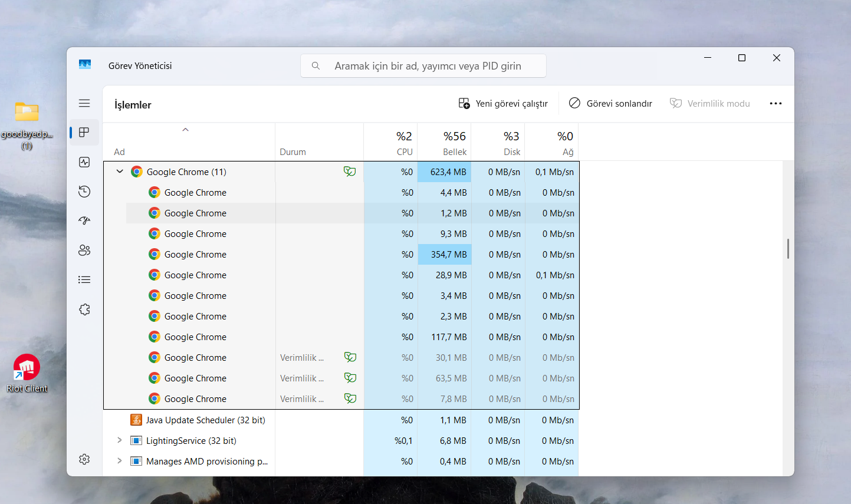The image size is (851, 504).
Task: Click the vertical scrollbar thumb of the process list
Action: tap(788, 249)
